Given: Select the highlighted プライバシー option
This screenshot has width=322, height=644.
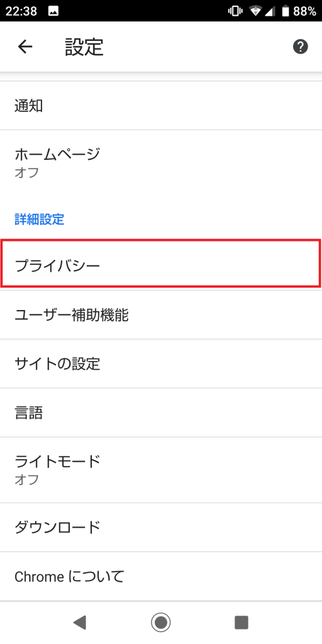Looking at the screenshot, I should (161, 263).
